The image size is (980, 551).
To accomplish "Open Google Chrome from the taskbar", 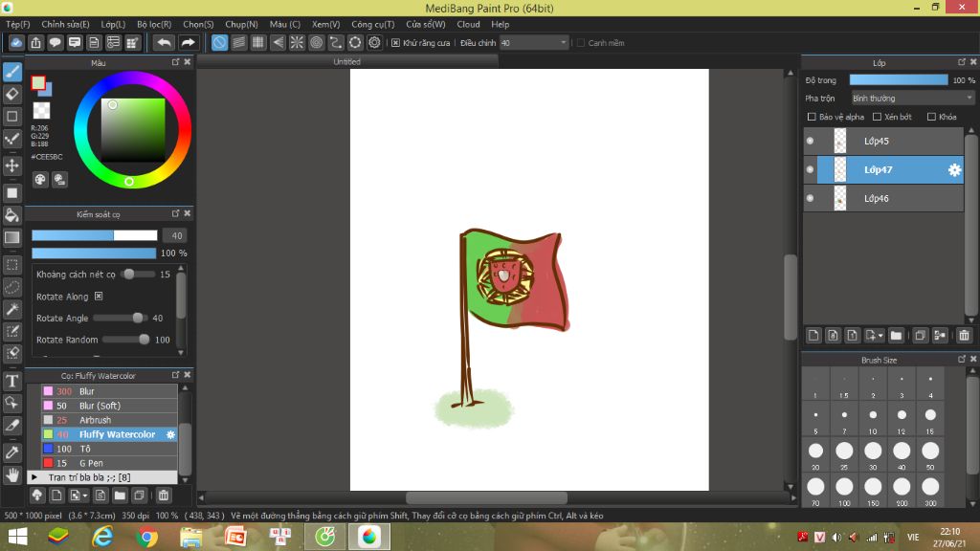I will click(146, 537).
